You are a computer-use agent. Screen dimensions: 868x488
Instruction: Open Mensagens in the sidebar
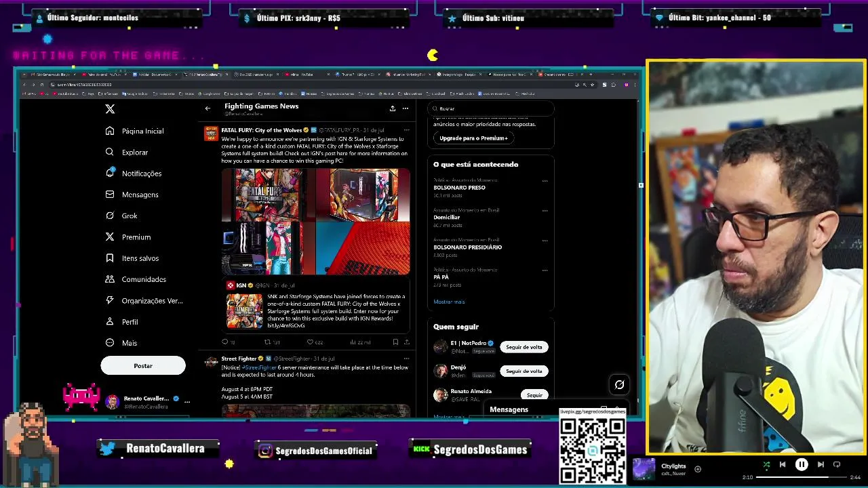[x=132, y=195]
